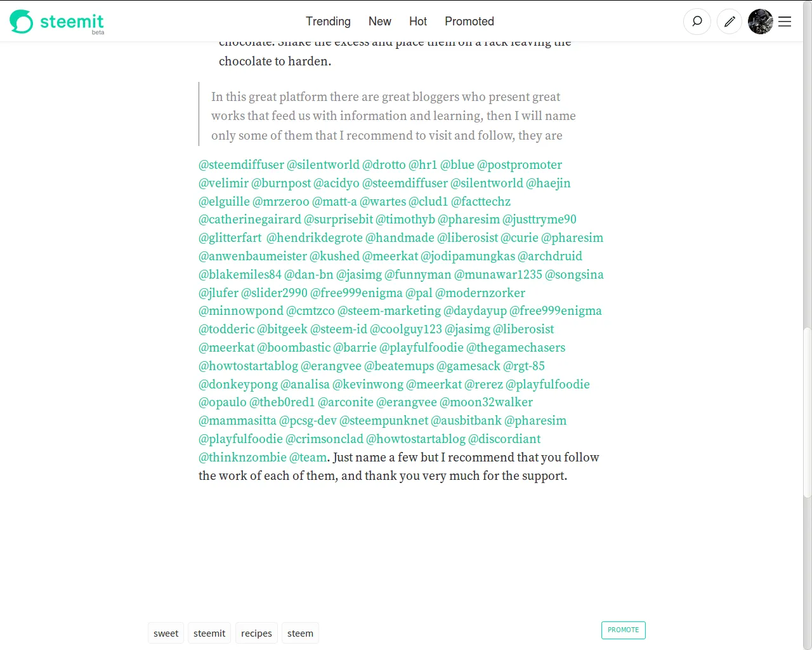Visit the @acidyo mention link
Viewport: 812px width, 650px height.
(336, 183)
